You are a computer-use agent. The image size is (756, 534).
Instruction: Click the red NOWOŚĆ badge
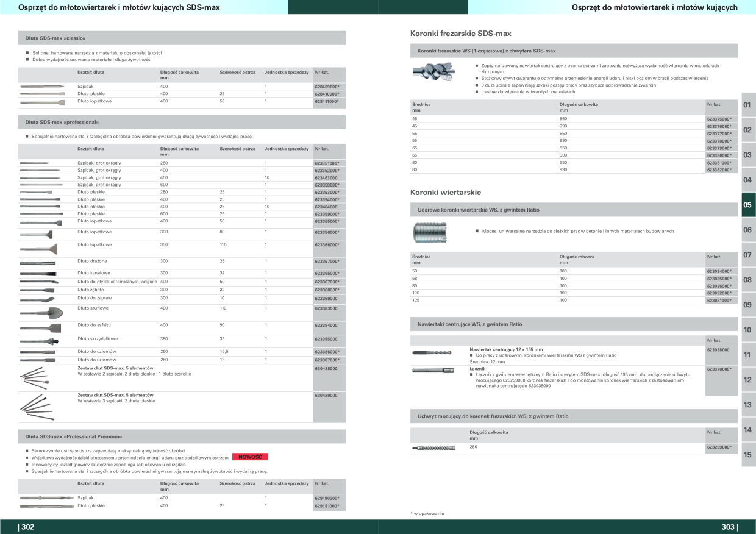click(251, 457)
